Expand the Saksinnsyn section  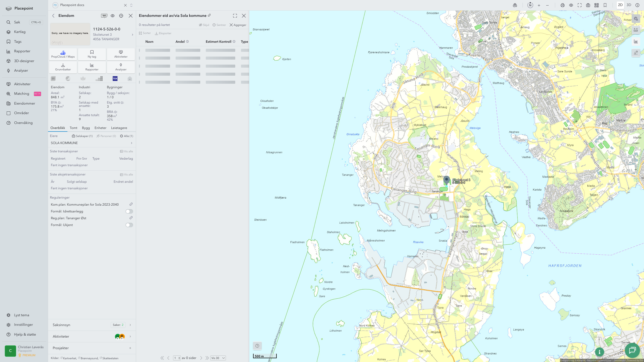tap(92, 325)
